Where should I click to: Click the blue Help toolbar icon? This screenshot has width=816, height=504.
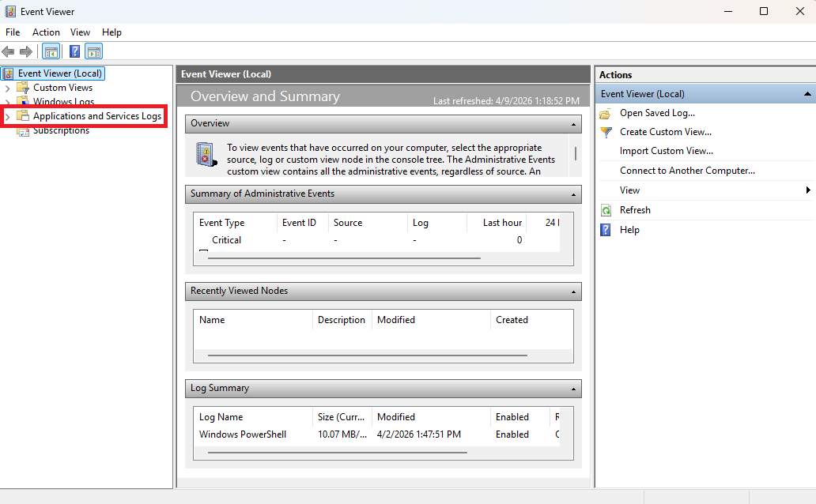(x=75, y=51)
